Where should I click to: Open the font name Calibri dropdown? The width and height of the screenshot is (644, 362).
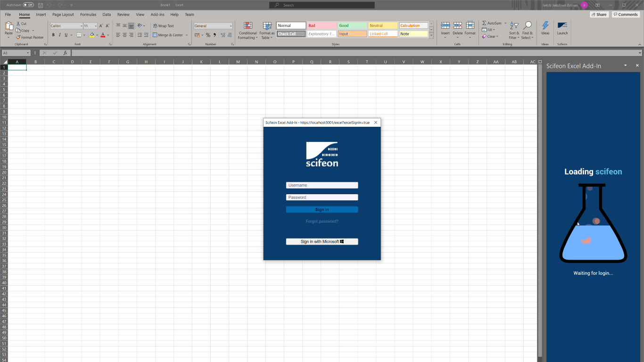[81, 26]
